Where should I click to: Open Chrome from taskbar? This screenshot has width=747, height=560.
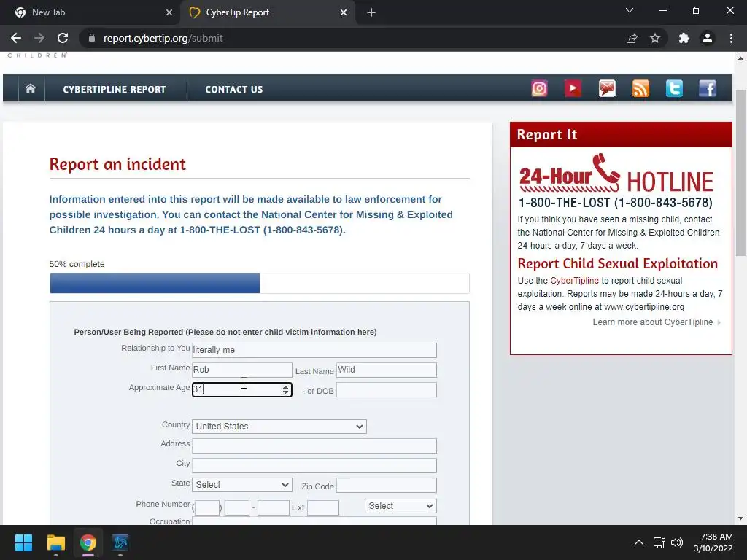point(88,542)
